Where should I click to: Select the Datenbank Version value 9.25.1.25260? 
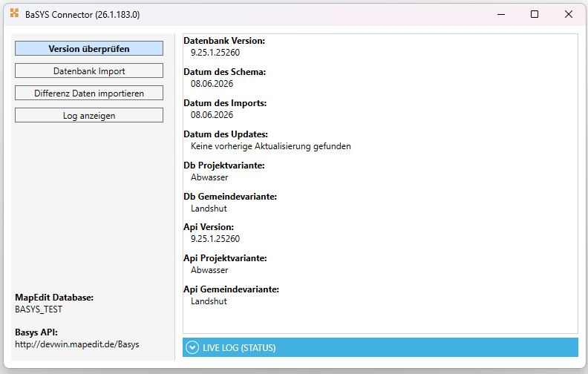click(215, 53)
